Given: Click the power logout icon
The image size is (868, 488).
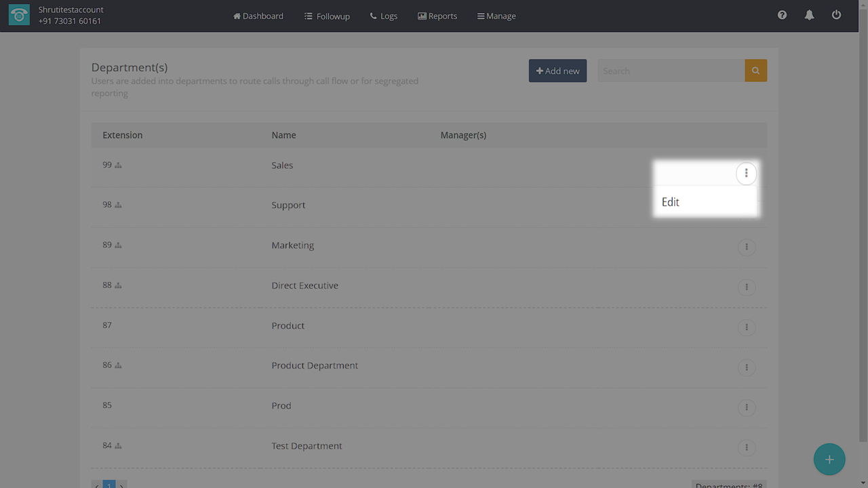Looking at the screenshot, I should [836, 15].
